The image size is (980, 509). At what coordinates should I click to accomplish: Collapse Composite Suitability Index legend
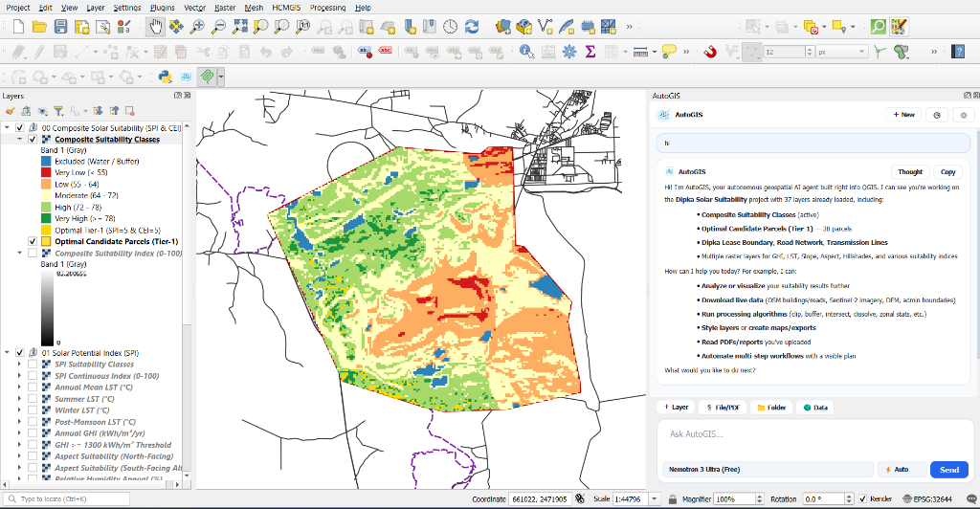pos(19,253)
